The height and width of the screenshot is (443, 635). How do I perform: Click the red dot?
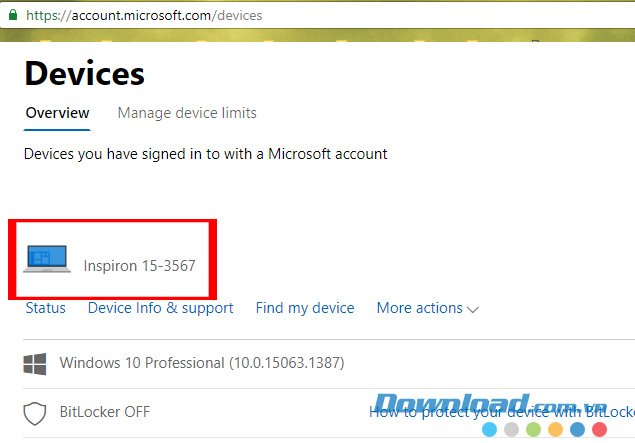click(600, 430)
